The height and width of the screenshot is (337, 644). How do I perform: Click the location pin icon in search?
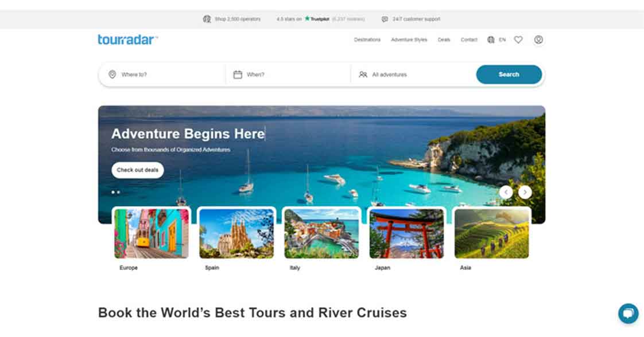[x=112, y=74]
